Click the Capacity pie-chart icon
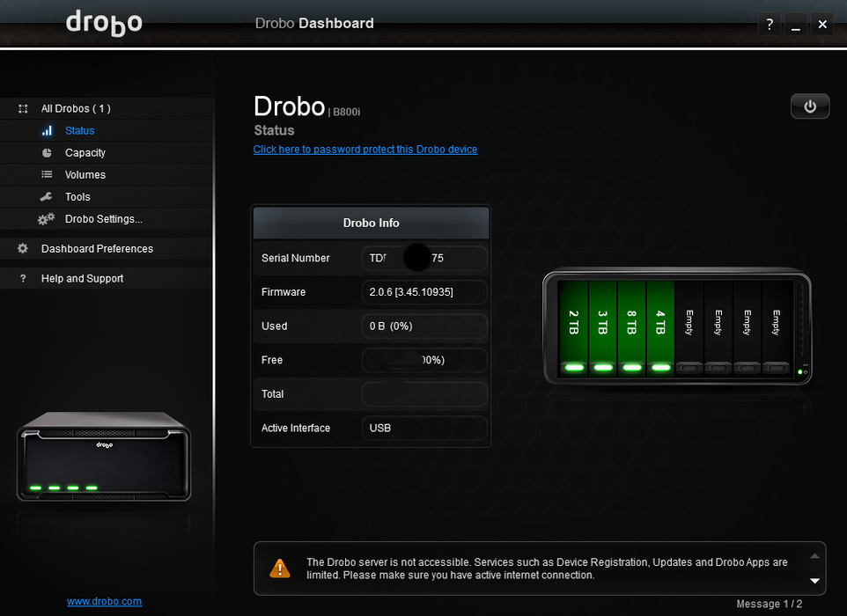 pyautogui.click(x=47, y=153)
